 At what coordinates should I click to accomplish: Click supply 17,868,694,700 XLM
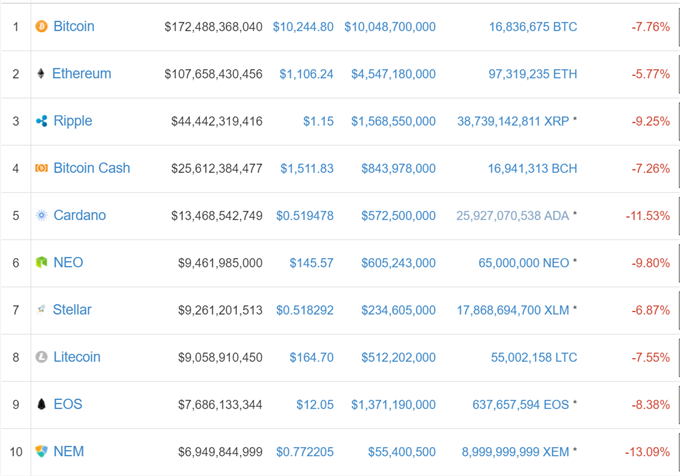pyautogui.click(x=513, y=310)
